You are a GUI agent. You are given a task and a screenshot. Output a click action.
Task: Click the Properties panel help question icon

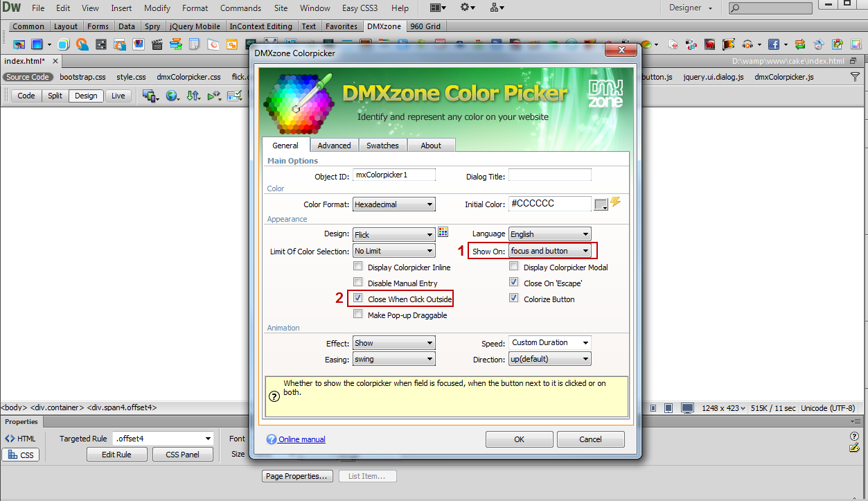pos(854,436)
